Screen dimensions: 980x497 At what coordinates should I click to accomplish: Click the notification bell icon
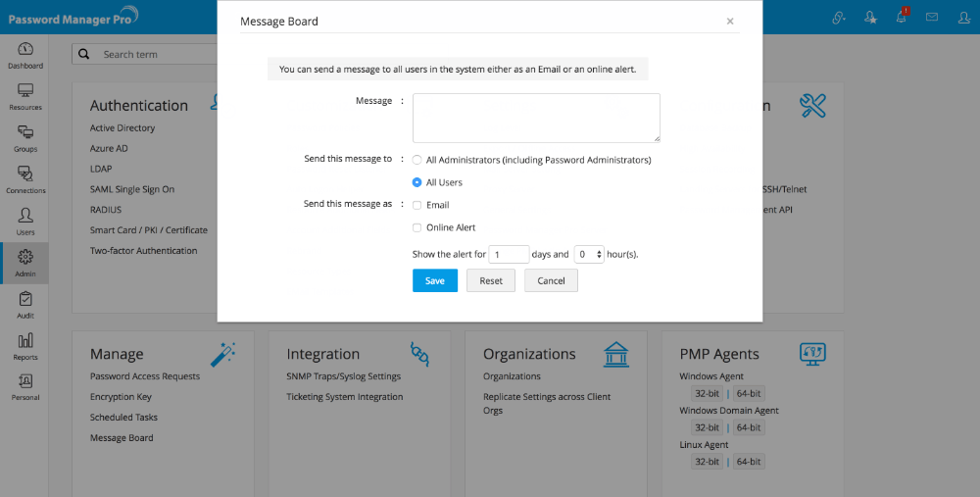901,18
